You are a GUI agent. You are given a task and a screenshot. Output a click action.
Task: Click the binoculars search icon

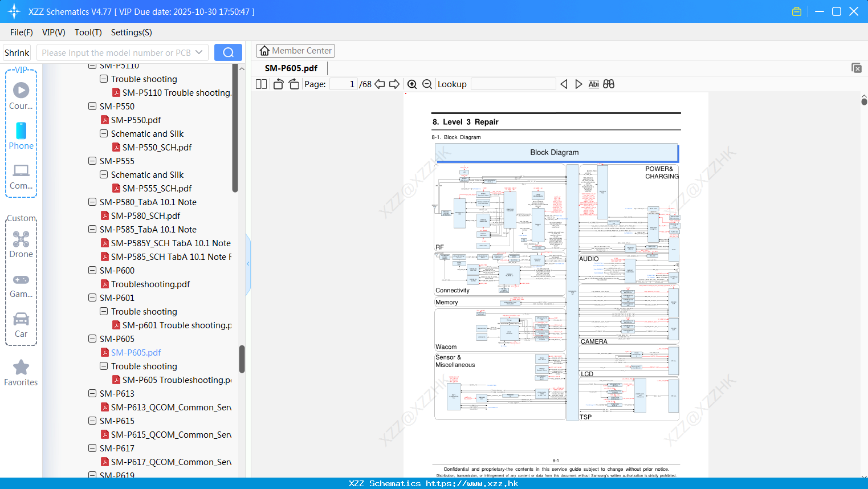(x=609, y=84)
